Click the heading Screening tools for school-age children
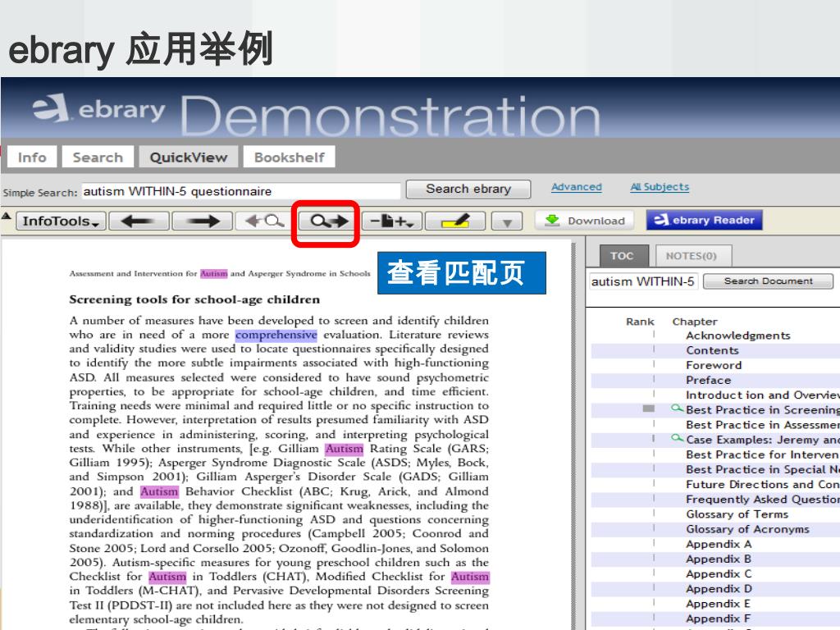840x630 pixels. [194, 299]
